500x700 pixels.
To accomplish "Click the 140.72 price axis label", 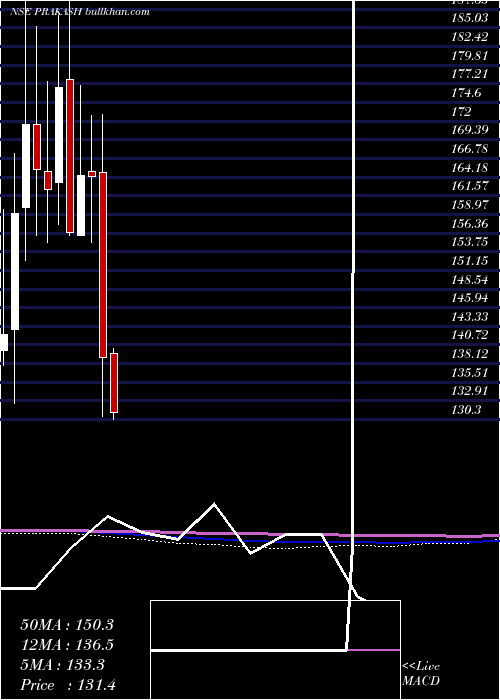I will [470, 335].
